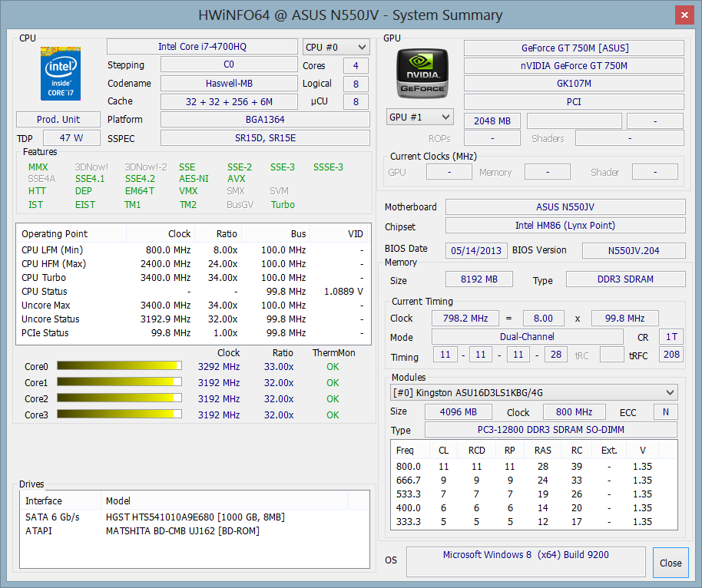Click the 47 W TDP value
The height and width of the screenshot is (588, 702).
(71, 138)
